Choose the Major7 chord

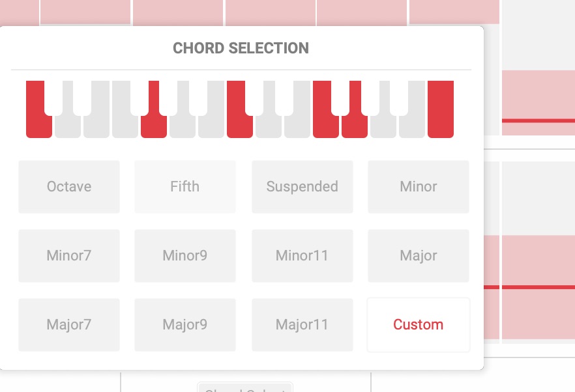[69, 325]
